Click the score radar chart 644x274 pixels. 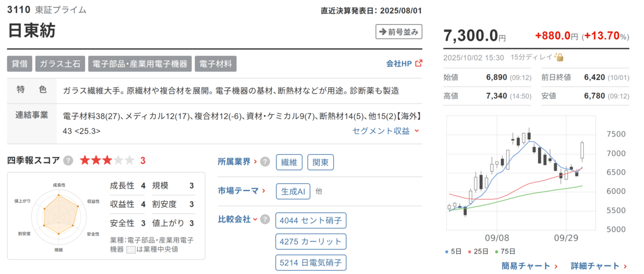click(x=58, y=216)
